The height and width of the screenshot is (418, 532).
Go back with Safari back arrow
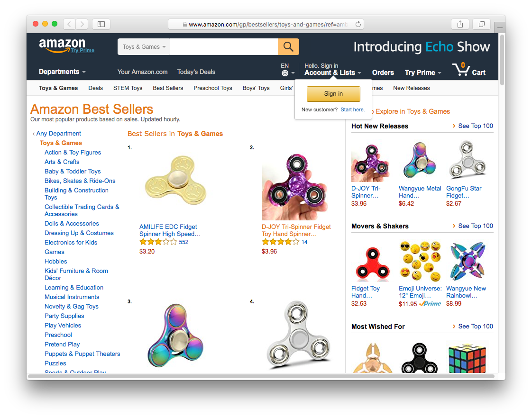(69, 24)
